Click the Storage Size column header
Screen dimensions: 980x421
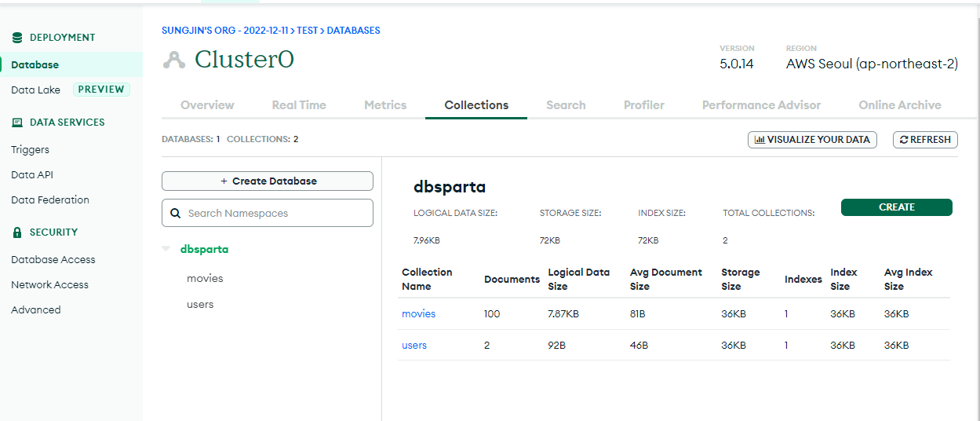click(x=741, y=279)
